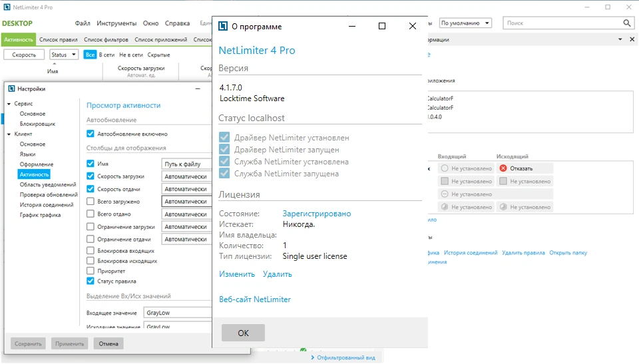Enable Всего отдано column checkbox
This screenshot has width=639, height=364.
coord(91,214)
